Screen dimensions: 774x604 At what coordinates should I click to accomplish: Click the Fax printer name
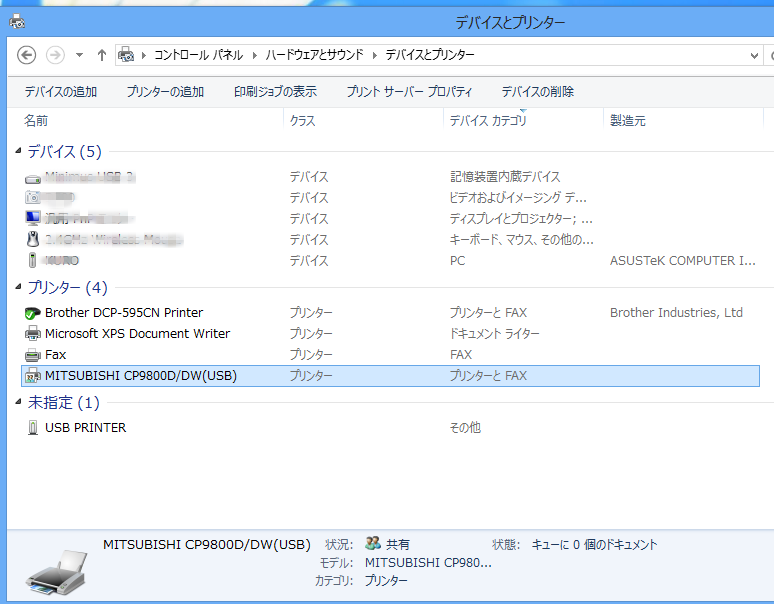[x=55, y=354]
